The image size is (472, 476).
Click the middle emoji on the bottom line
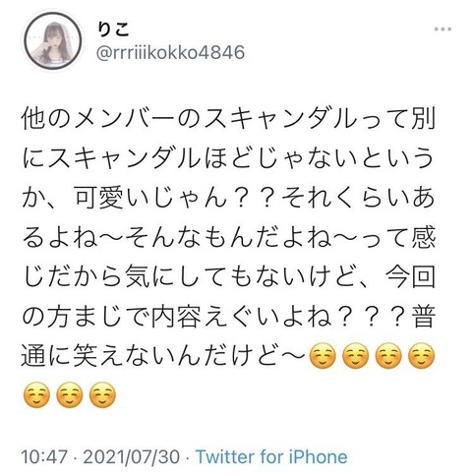70,394
